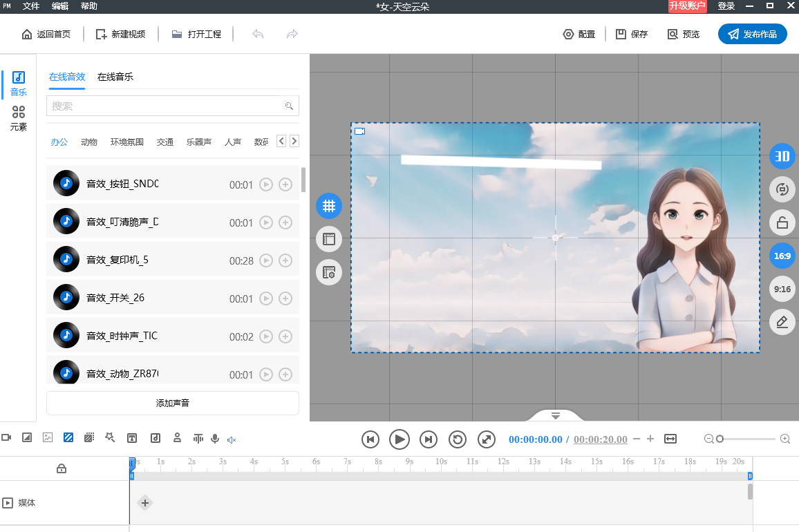
Task: Add a text track with T icon
Action: [x=132, y=438]
